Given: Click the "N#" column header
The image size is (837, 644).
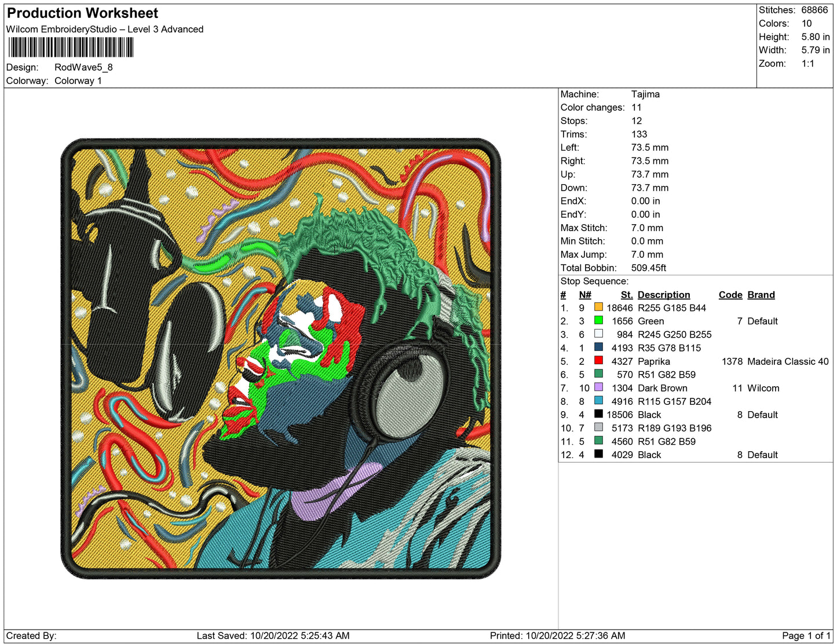Looking at the screenshot, I should [x=585, y=295].
